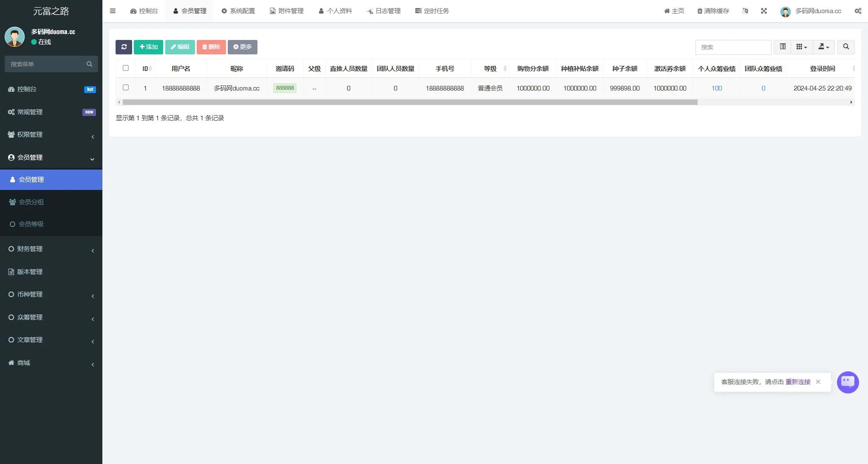868x464 pixels.
Task: Click the language switch icon in top bar
Action: pyautogui.click(x=745, y=11)
